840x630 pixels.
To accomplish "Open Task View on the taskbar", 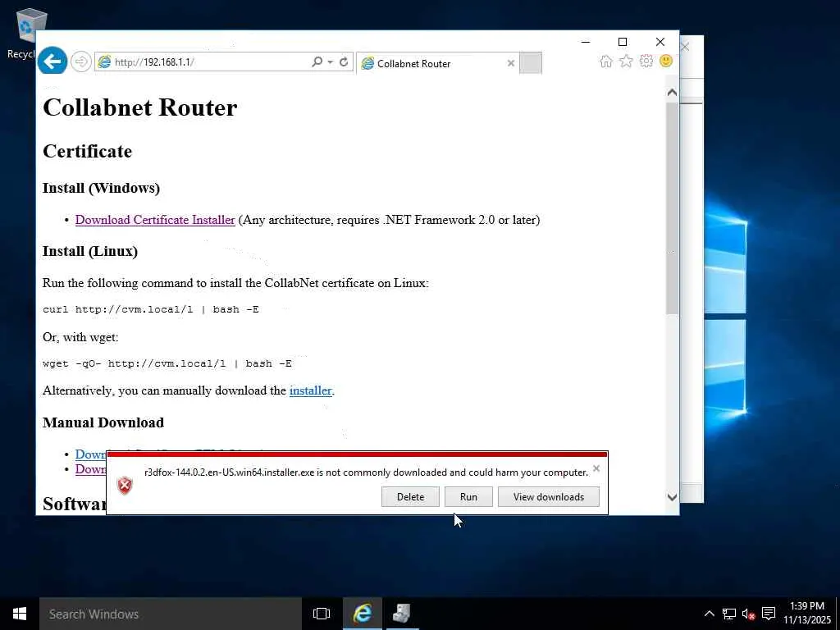I will click(322, 614).
